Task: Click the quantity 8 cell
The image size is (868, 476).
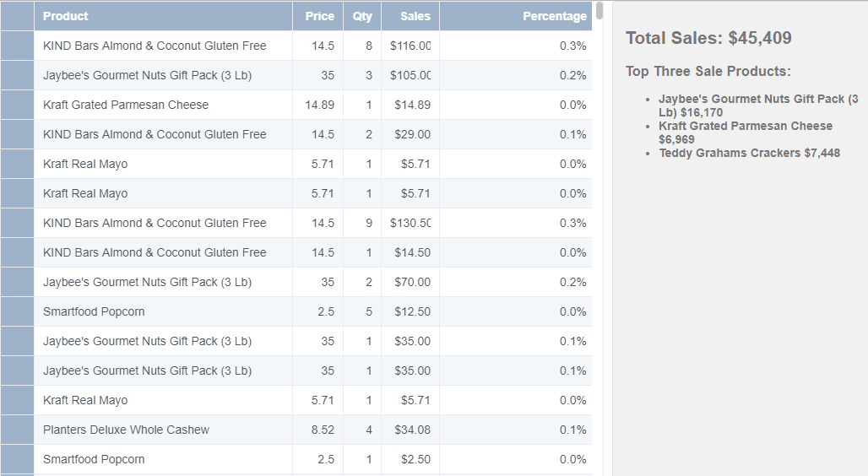Action: tap(362, 46)
